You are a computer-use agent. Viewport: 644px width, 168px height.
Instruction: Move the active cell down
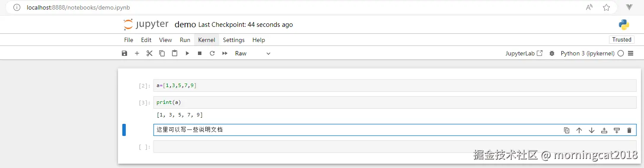coord(592,130)
